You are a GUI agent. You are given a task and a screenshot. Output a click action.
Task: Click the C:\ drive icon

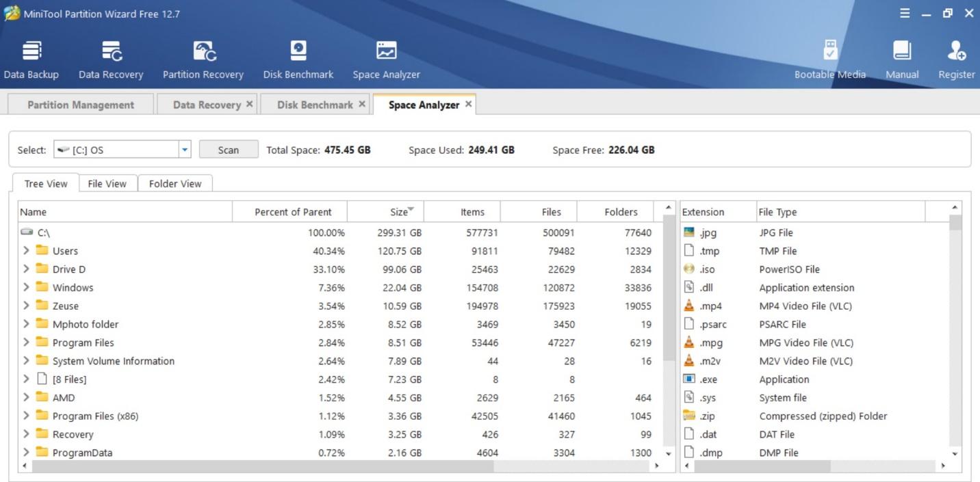[x=27, y=232]
